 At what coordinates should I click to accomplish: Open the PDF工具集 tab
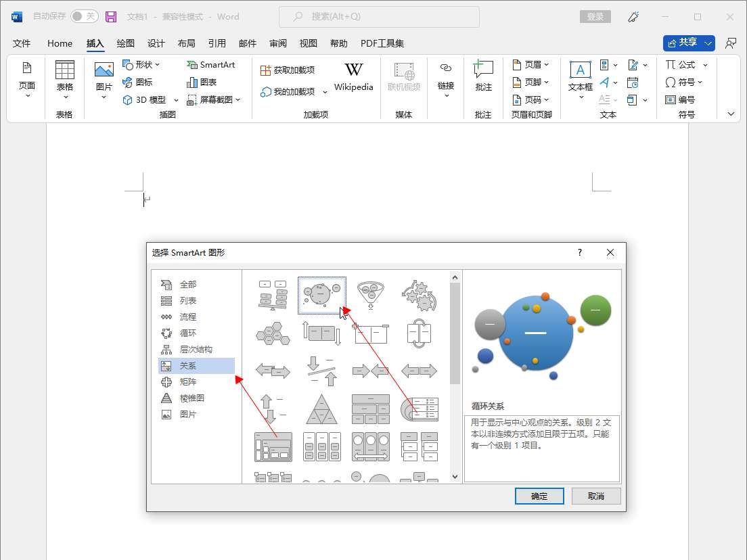tap(382, 43)
